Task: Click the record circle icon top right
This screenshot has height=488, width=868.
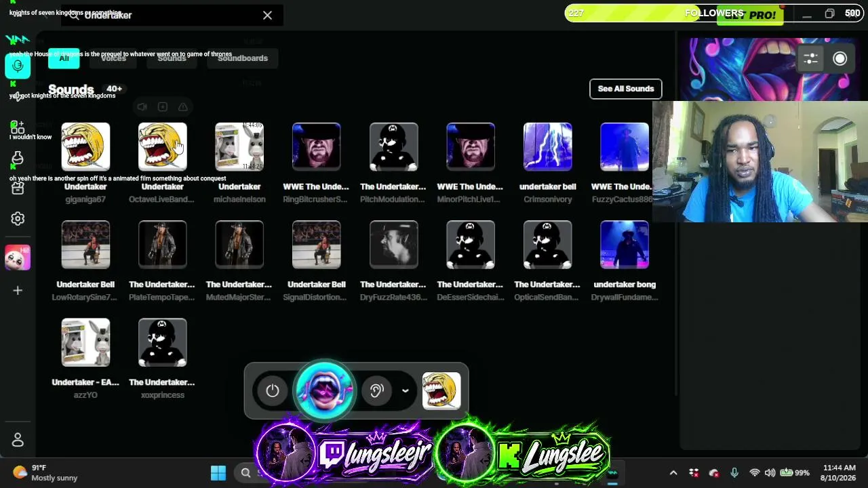Action: pos(840,59)
